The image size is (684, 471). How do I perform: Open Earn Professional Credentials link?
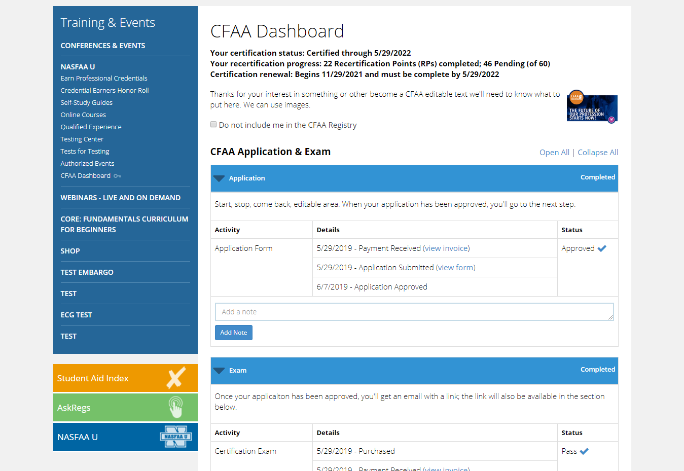(104, 78)
